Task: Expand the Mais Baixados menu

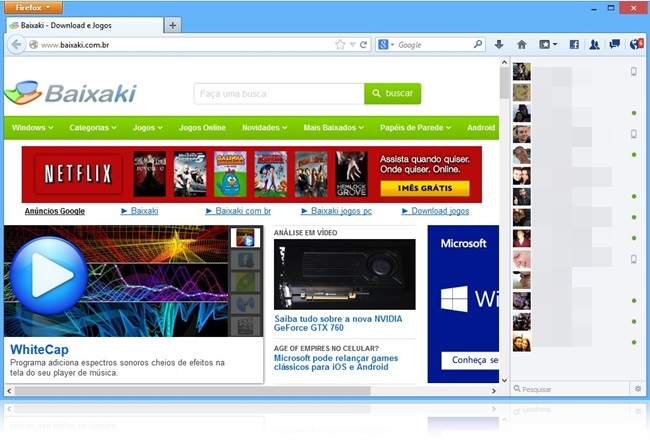Action: click(x=333, y=128)
